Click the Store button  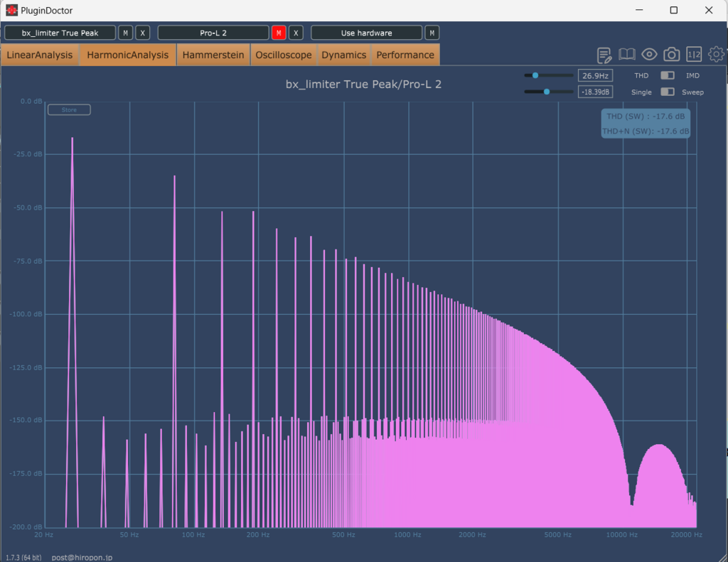click(69, 110)
